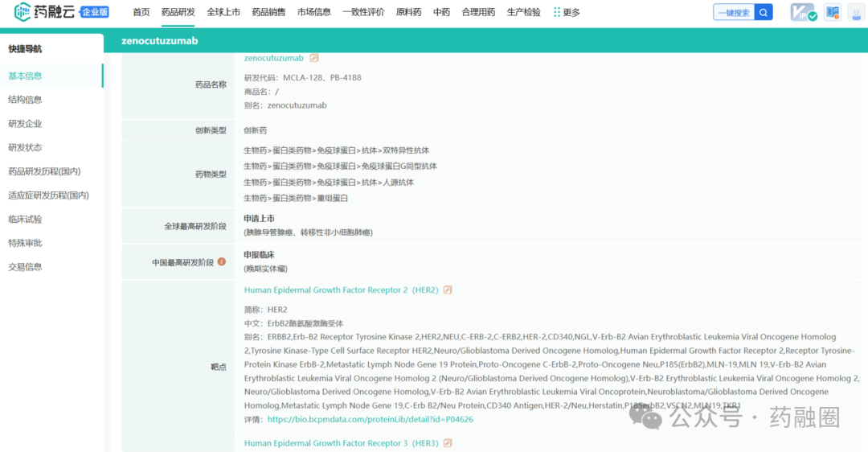Go to 首页 in top navigation

[141, 12]
